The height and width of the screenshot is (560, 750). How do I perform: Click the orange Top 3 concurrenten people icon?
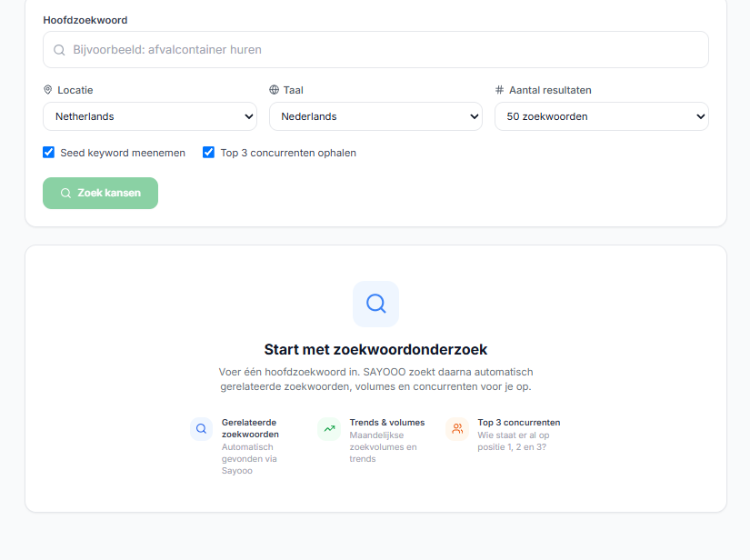pyautogui.click(x=457, y=428)
